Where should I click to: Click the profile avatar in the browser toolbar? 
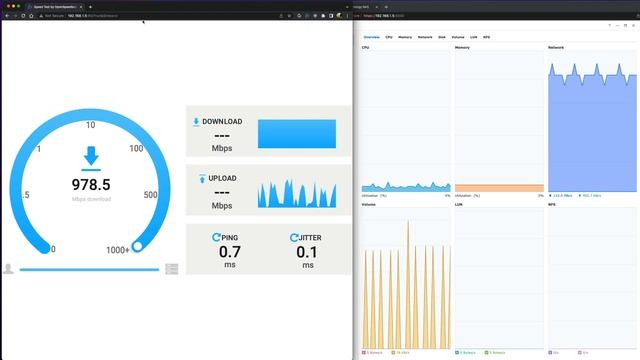pos(339,16)
